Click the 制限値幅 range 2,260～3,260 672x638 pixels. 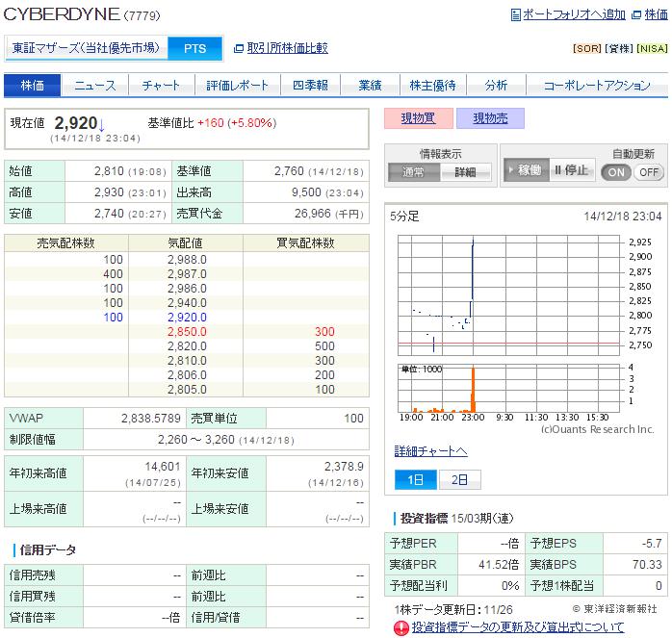196,440
